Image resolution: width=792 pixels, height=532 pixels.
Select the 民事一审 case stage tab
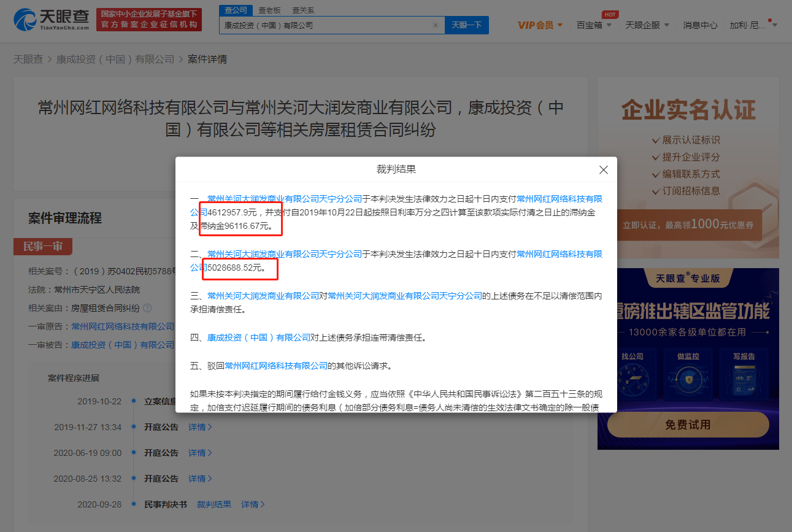[43, 247]
